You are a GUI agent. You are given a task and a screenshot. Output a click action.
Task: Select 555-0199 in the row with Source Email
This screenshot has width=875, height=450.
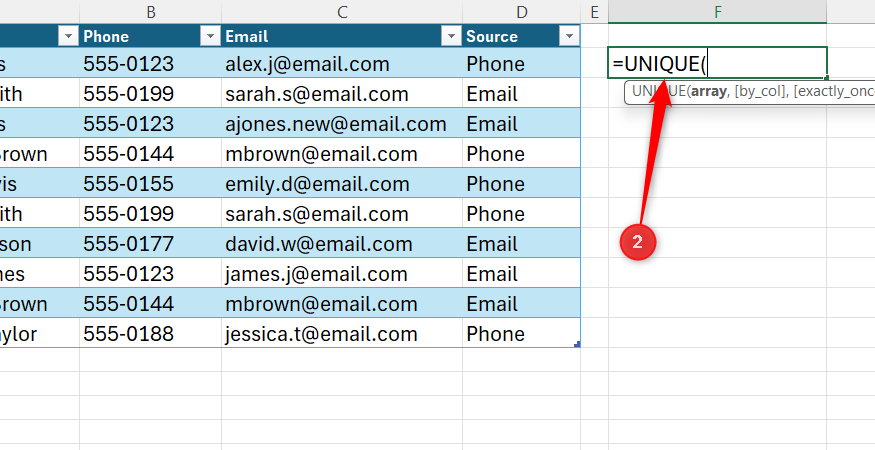151,93
